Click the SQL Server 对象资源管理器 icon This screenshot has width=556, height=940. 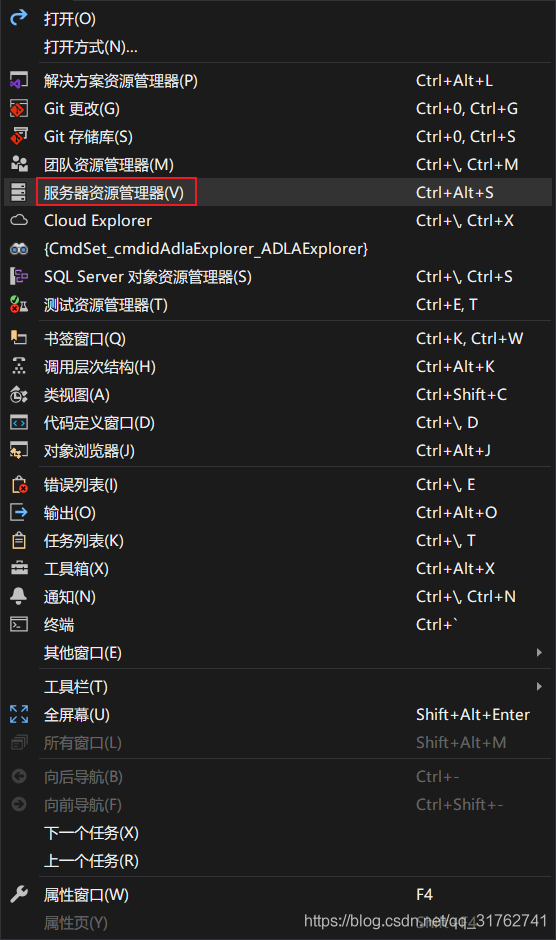(19, 276)
